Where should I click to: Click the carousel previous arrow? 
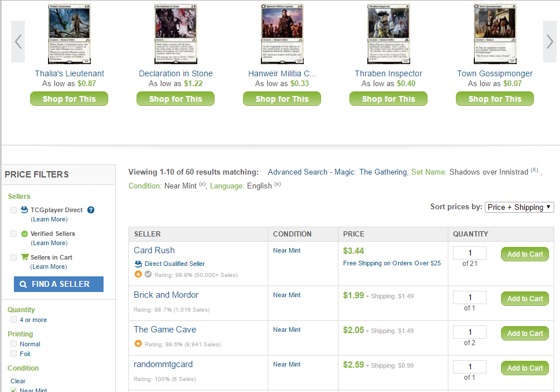click(18, 42)
